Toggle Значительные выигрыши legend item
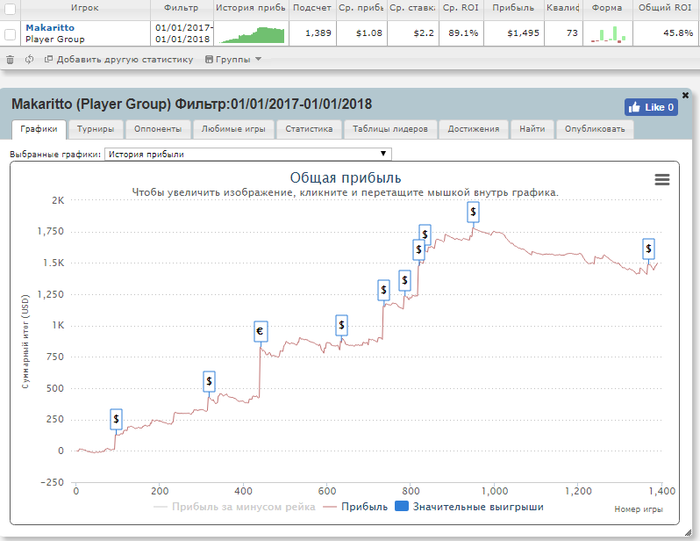This screenshot has width=700, height=541. [470, 507]
